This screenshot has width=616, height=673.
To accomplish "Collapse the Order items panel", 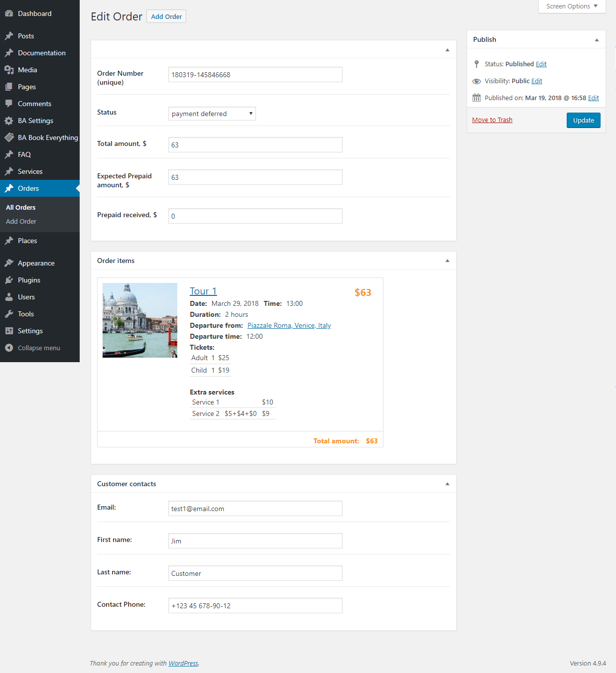I will click(x=447, y=261).
